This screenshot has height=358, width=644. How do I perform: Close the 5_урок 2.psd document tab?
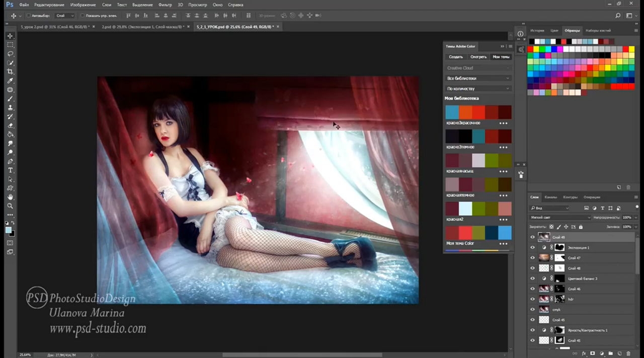click(x=94, y=26)
